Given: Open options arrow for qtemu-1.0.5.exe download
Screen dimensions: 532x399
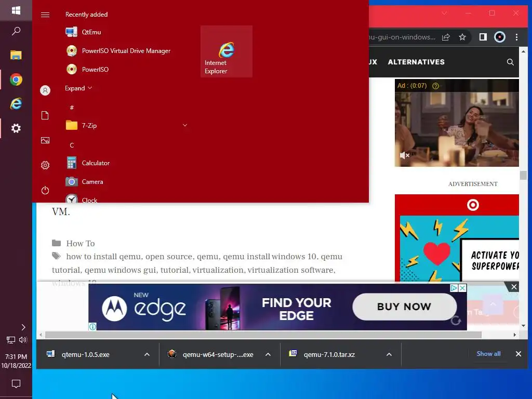Looking at the screenshot, I should point(147,354).
